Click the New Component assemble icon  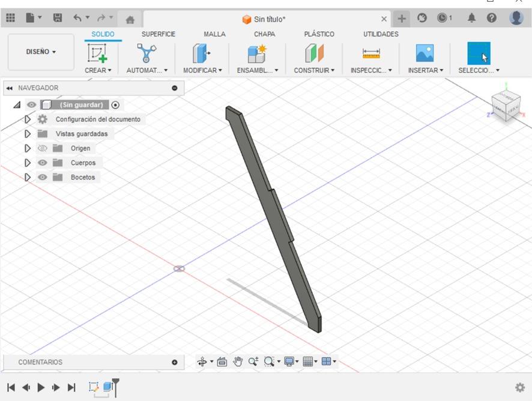[257, 53]
